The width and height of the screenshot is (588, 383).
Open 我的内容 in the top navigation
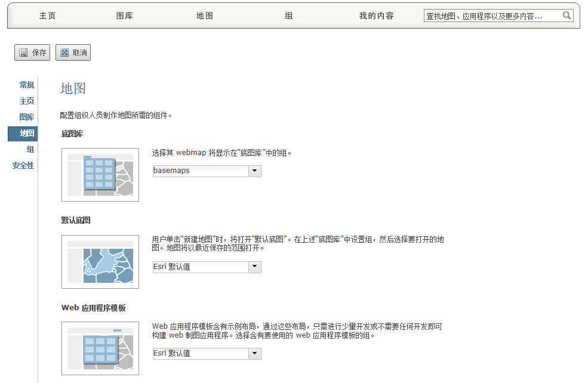point(376,16)
